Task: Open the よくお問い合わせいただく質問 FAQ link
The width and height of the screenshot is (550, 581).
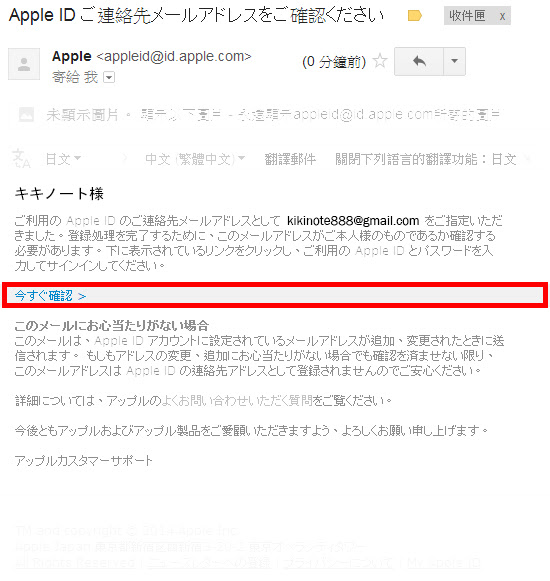Action: coord(237,401)
